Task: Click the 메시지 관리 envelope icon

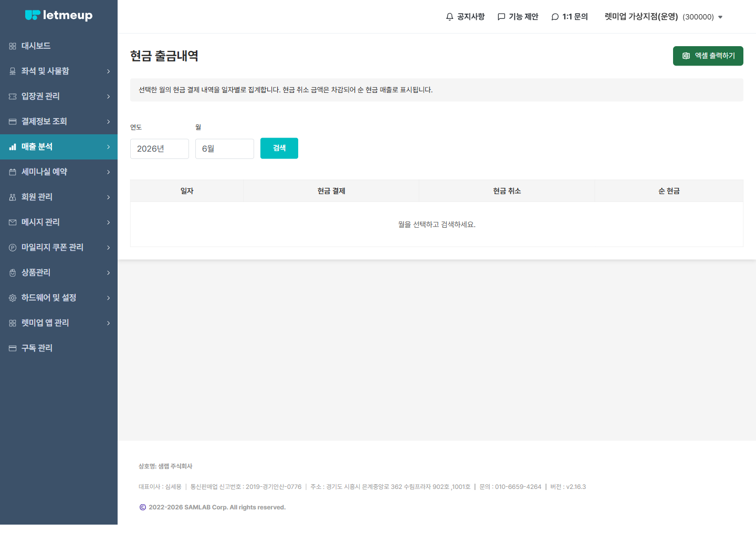Action: tap(13, 222)
